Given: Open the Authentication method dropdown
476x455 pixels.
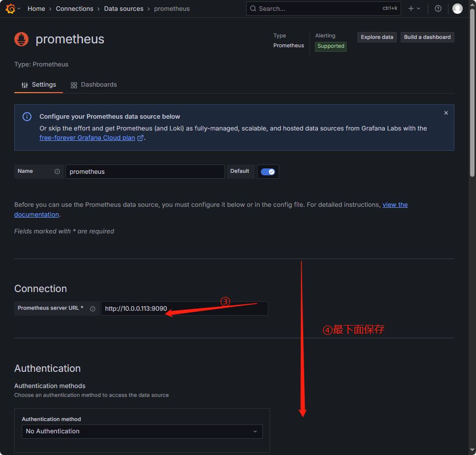Looking at the screenshot, I should pyautogui.click(x=142, y=431).
